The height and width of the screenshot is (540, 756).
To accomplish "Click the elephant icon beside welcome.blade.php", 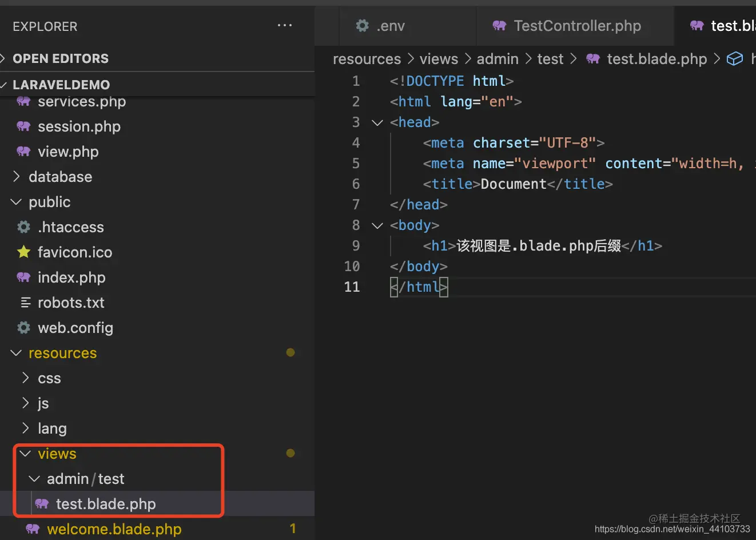I will [33, 529].
